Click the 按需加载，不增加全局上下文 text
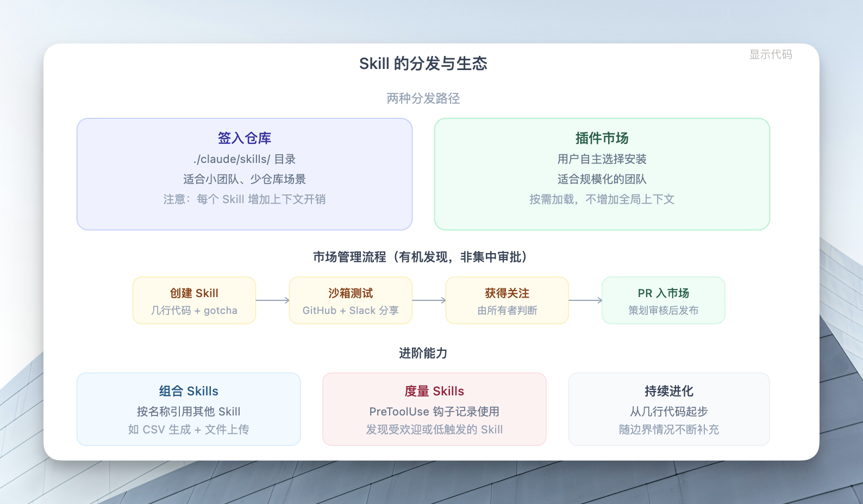The height and width of the screenshot is (504, 863). coord(602,199)
